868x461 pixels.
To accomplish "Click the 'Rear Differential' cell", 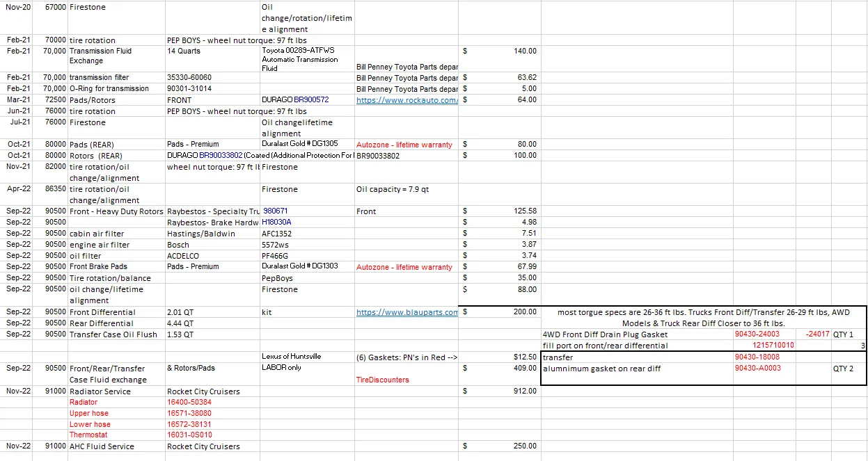I will coord(116,323).
